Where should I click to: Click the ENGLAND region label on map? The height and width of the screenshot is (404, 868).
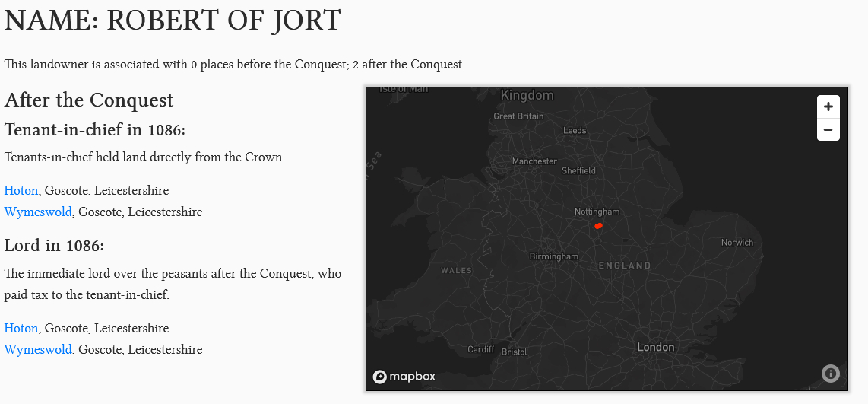625,266
